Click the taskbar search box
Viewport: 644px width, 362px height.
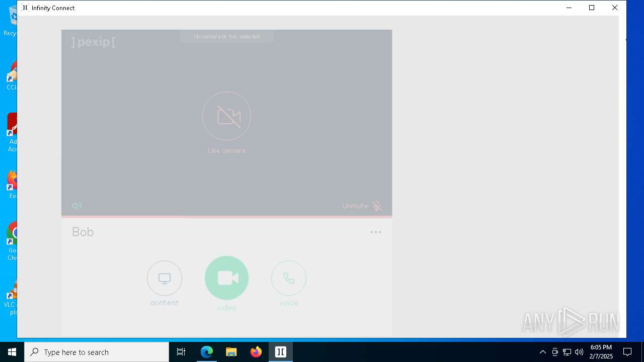click(x=97, y=352)
